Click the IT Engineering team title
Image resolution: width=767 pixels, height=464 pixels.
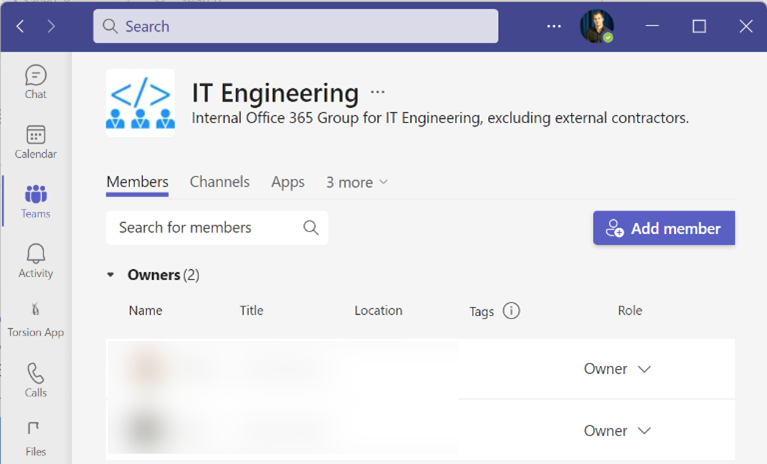[x=275, y=93]
